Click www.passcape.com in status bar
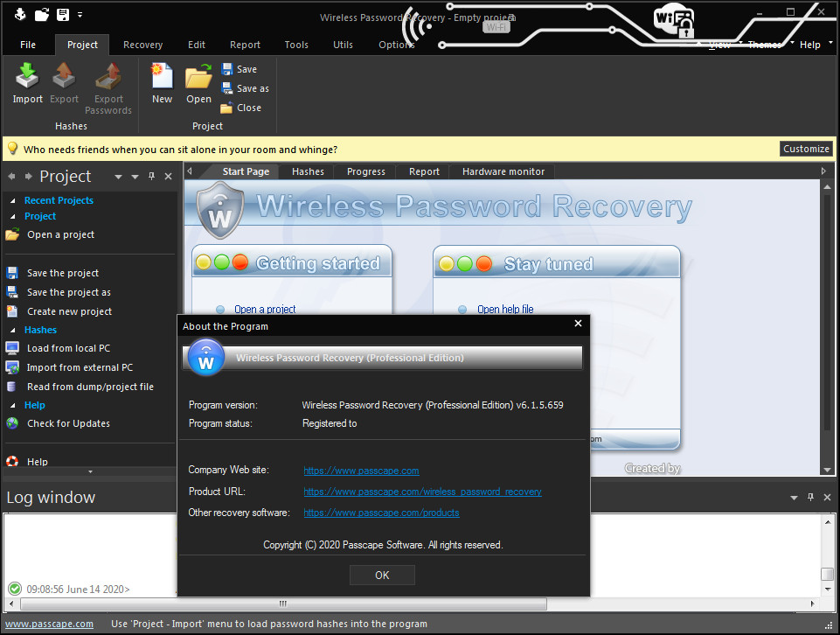 49,624
